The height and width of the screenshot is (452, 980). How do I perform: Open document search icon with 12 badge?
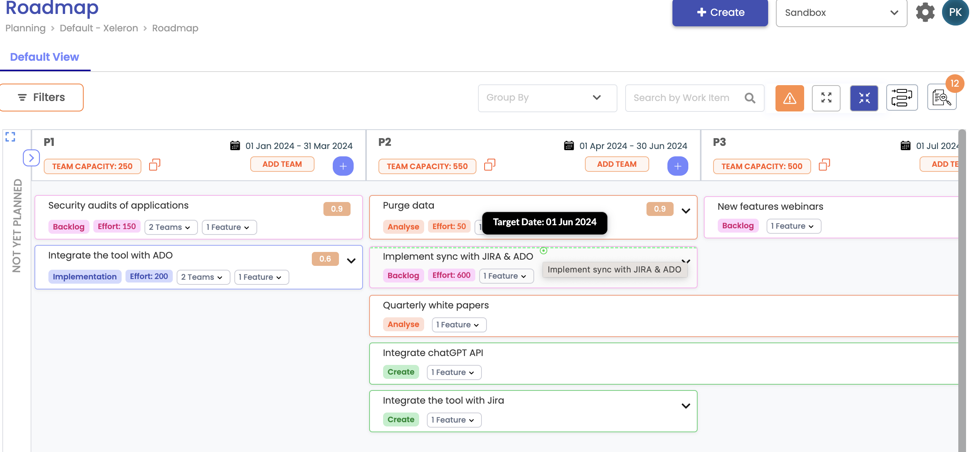[942, 98]
